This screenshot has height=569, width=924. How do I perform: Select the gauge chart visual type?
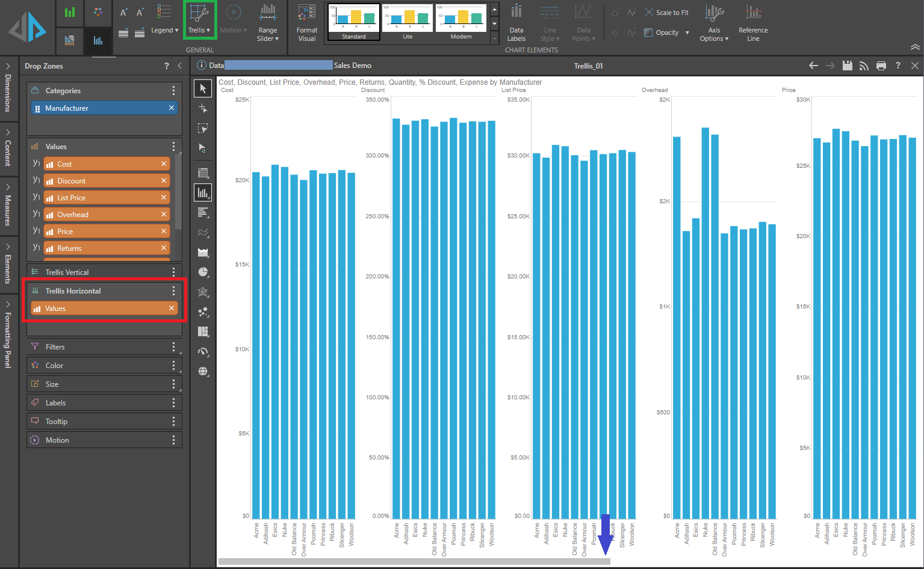tap(203, 351)
